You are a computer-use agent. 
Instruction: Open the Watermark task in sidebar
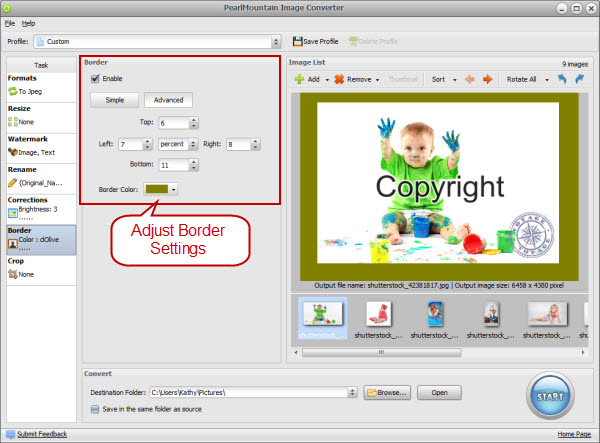tap(41, 146)
